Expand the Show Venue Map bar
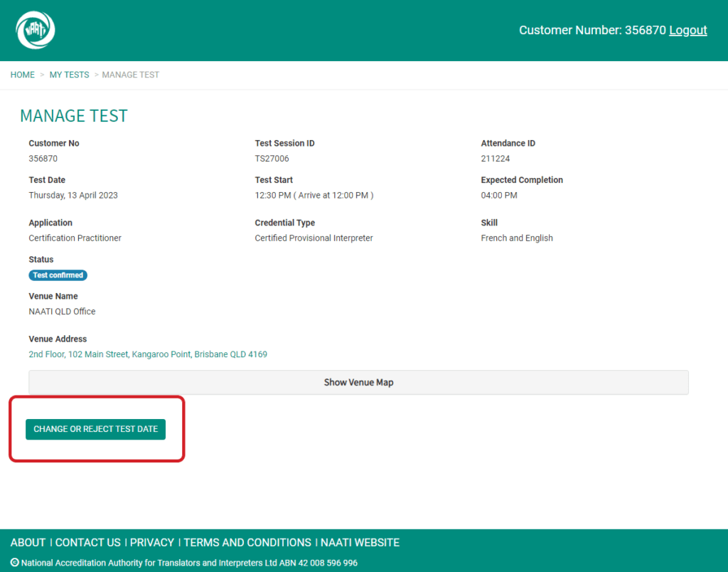 pos(358,382)
